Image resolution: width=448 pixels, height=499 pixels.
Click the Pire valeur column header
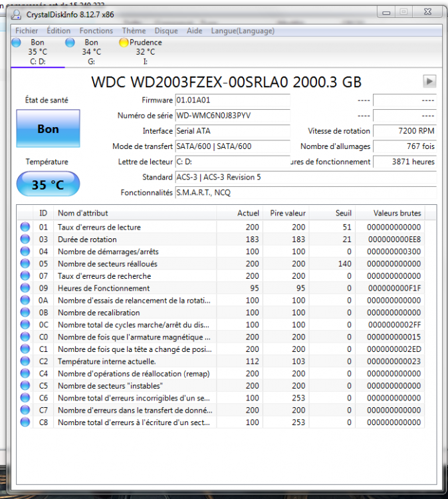click(x=286, y=213)
